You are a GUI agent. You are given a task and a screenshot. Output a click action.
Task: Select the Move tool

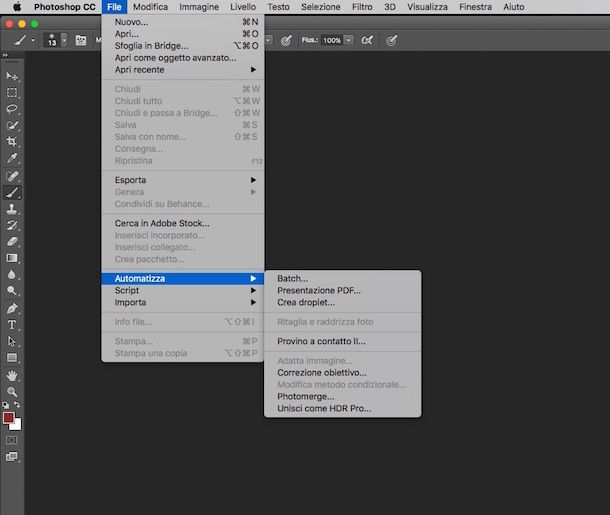pyautogui.click(x=12, y=76)
